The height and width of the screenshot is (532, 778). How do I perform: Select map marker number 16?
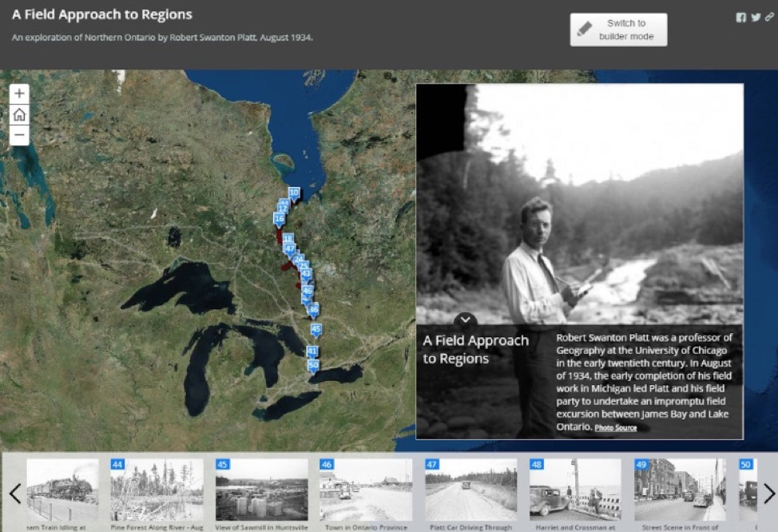tap(279, 219)
